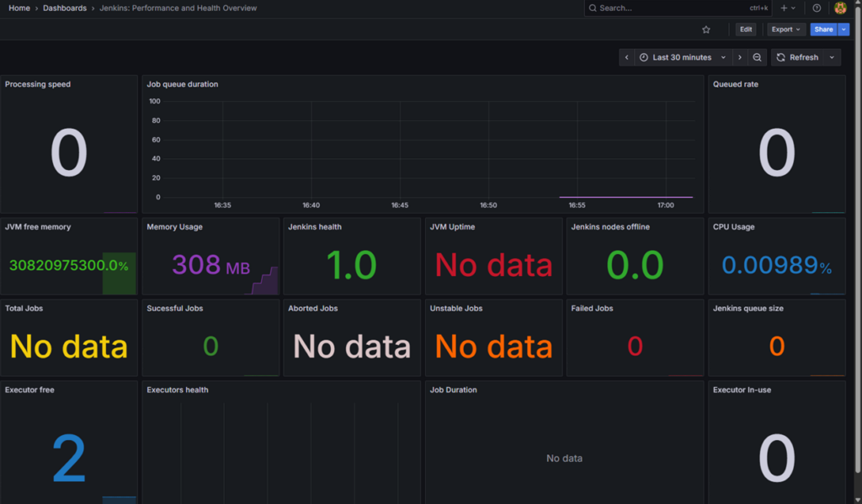Click the Refresh button
Image resolution: width=862 pixels, height=504 pixels.
(x=796, y=57)
